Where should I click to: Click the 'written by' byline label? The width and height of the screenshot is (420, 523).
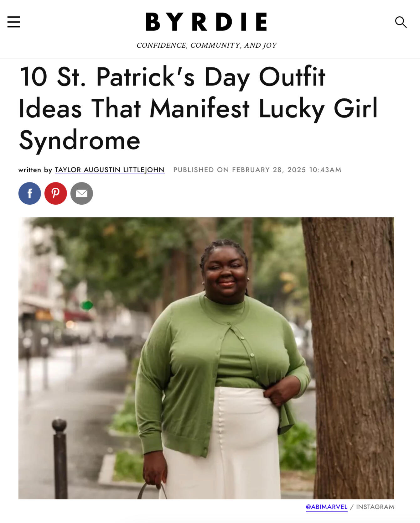click(x=35, y=170)
